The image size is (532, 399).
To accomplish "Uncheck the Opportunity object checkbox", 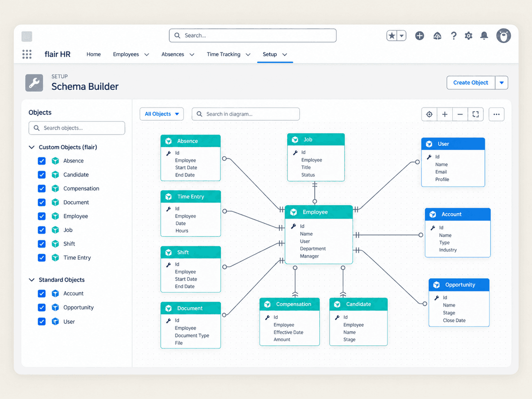I will pos(42,308).
